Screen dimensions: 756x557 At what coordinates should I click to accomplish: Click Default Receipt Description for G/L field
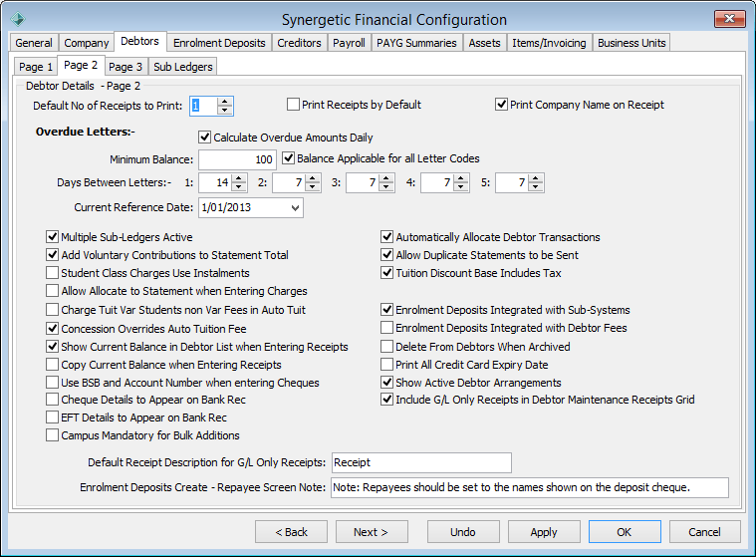tap(421, 462)
